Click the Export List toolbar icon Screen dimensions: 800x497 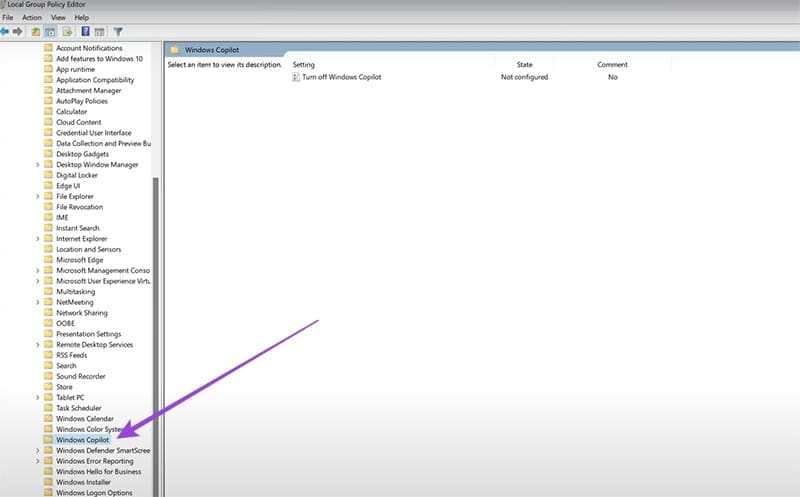coord(66,32)
